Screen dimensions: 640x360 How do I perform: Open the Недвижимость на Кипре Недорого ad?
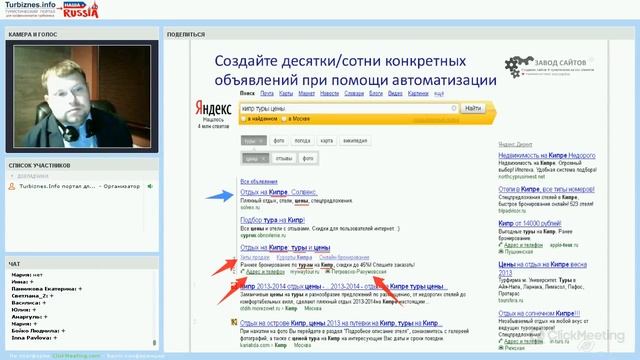pyautogui.click(x=547, y=156)
